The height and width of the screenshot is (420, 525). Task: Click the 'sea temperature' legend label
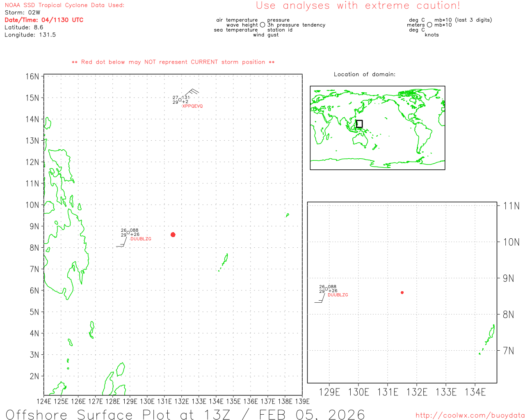pyautogui.click(x=236, y=30)
